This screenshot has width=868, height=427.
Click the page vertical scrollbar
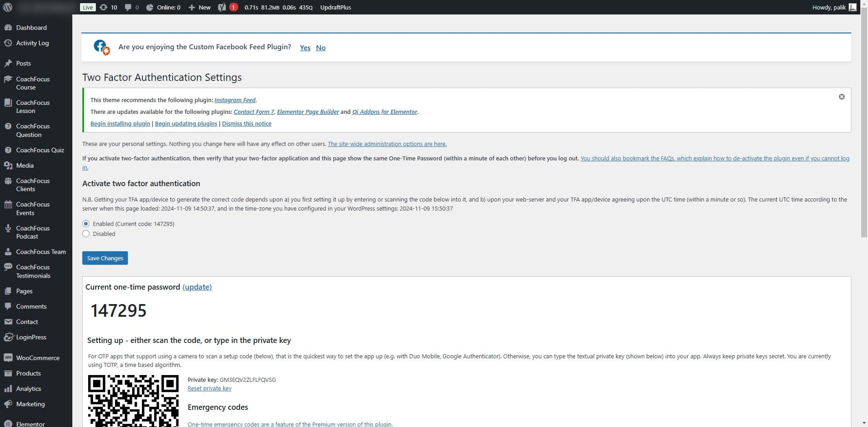[863, 136]
